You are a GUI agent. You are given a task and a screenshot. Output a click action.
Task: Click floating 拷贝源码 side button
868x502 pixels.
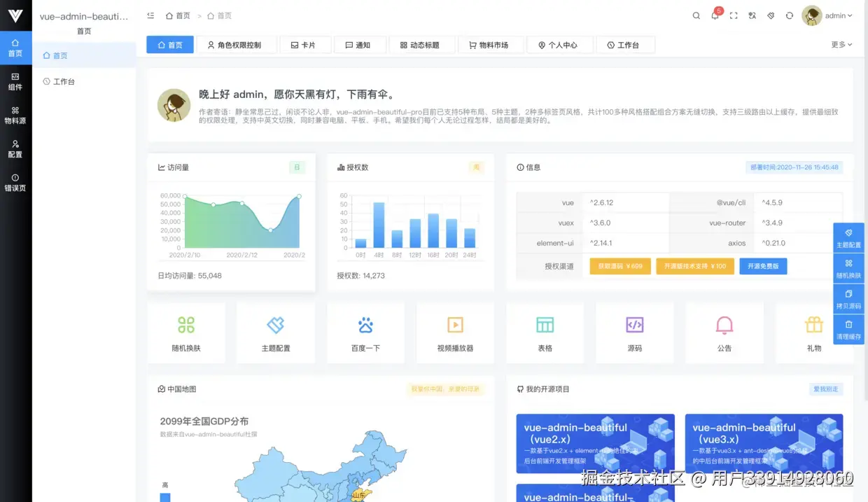(x=848, y=299)
